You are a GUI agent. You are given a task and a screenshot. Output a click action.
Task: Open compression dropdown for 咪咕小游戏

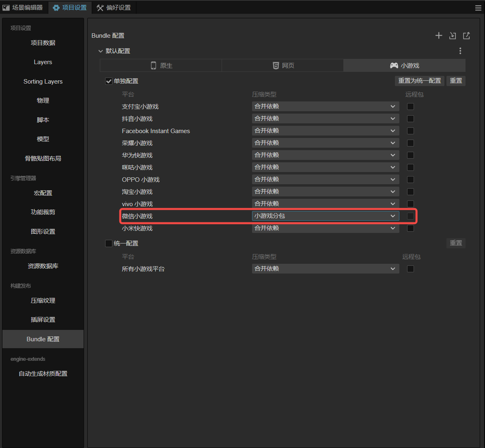point(325,167)
